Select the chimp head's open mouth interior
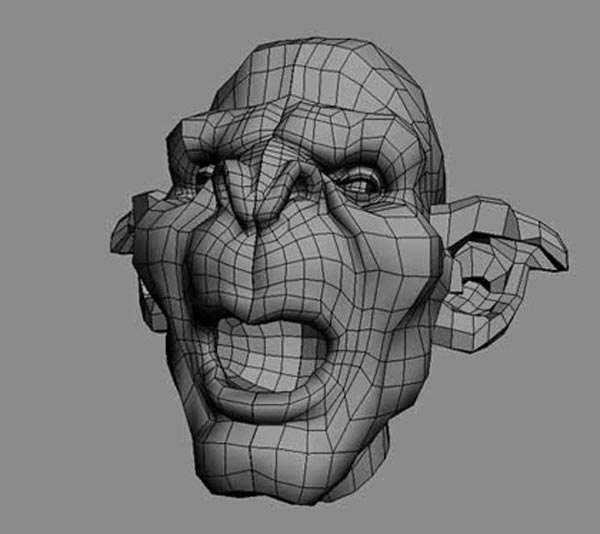The width and height of the screenshot is (600, 534). 268,352
